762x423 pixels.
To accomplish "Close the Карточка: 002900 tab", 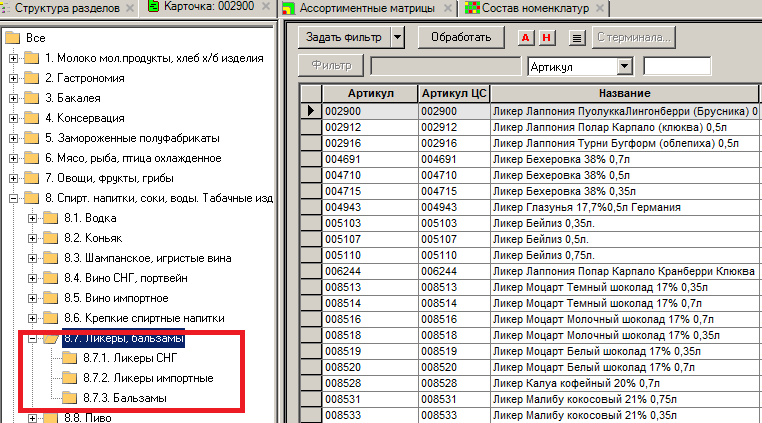I will [x=266, y=7].
